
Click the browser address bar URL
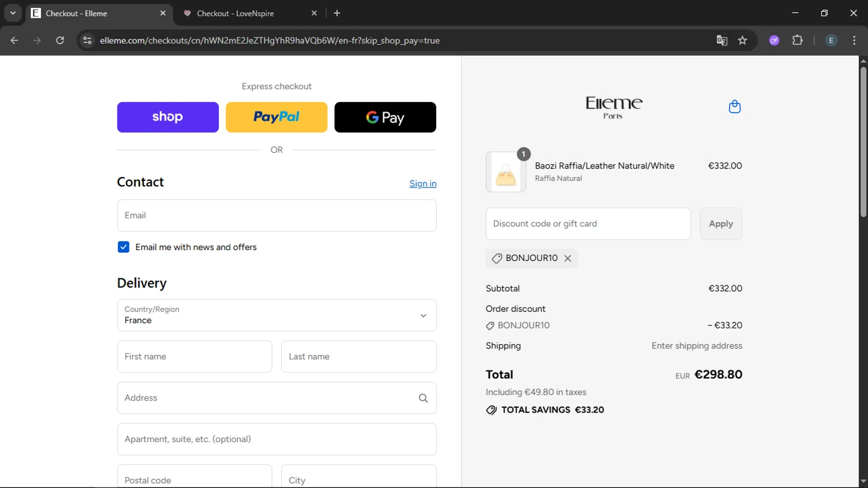click(270, 41)
